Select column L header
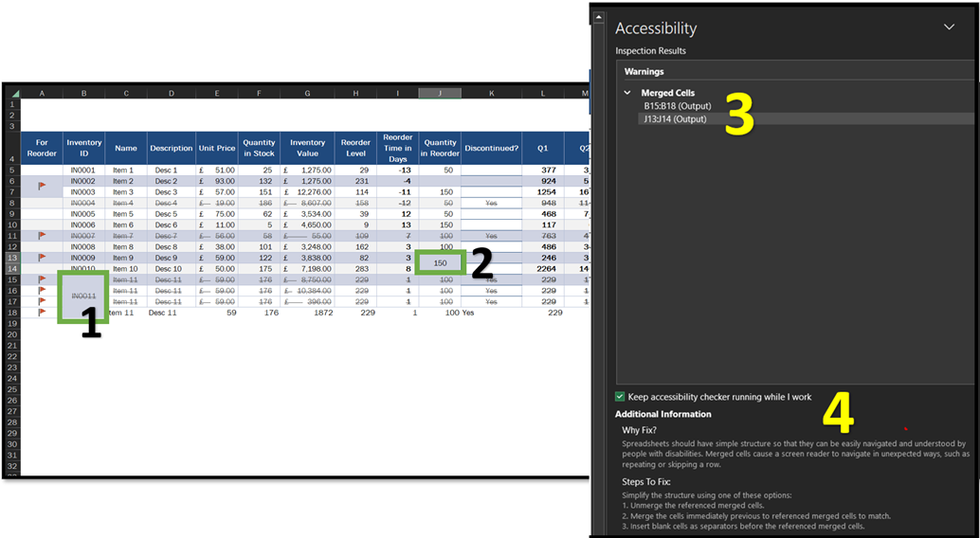980x538 pixels. (542, 94)
